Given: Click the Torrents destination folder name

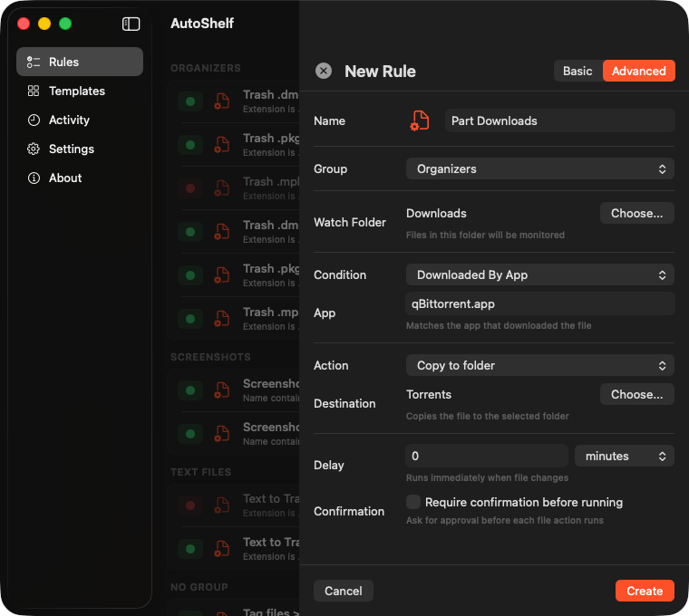Looking at the screenshot, I should pos(429,394).
